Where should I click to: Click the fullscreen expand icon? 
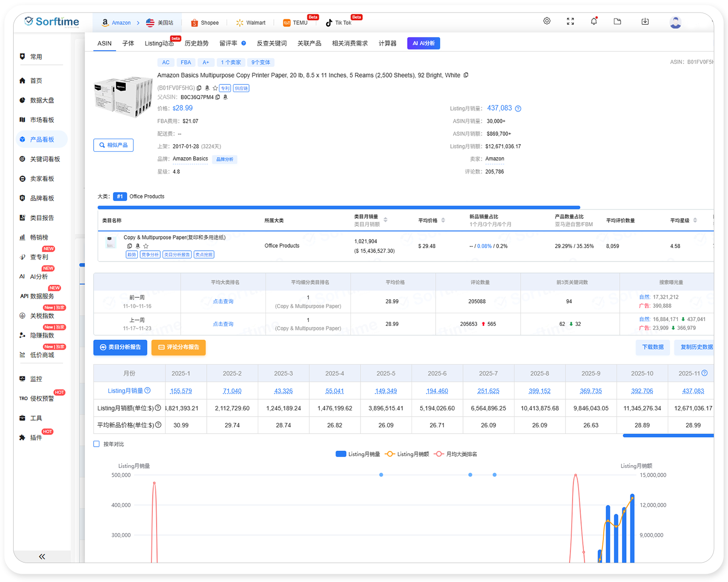click(570, 21)
